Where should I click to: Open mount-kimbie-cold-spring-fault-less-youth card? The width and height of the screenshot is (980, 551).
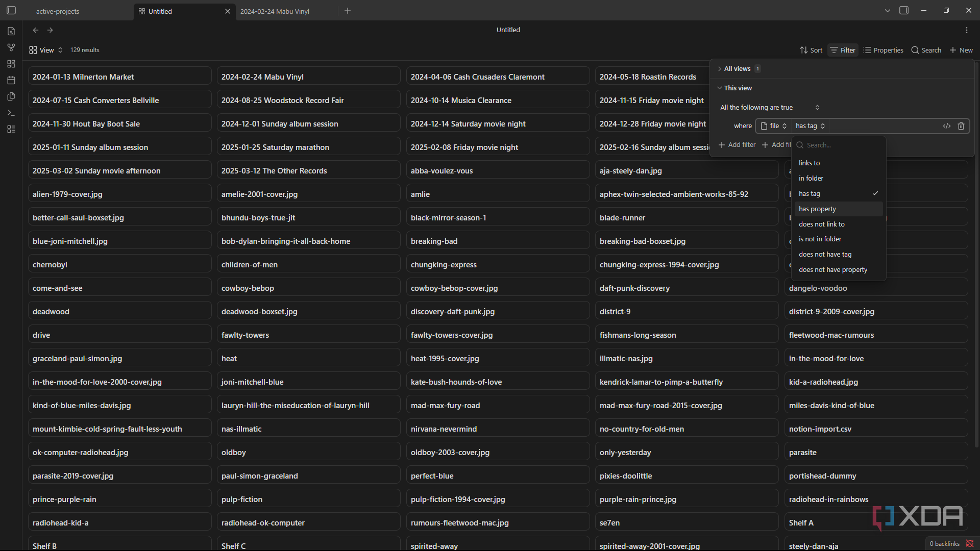tap(120, 429)
